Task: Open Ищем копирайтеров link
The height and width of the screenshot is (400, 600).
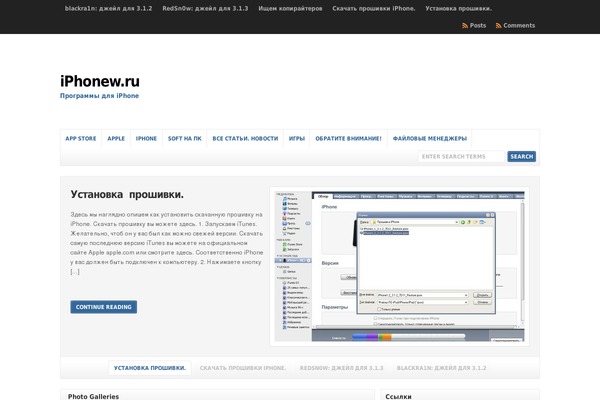Action: coord(290,8)
